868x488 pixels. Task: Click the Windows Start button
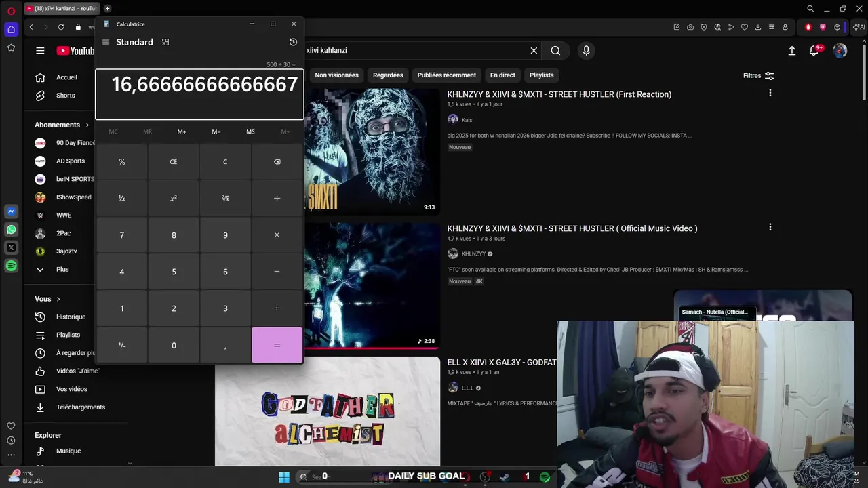(283, 477)
